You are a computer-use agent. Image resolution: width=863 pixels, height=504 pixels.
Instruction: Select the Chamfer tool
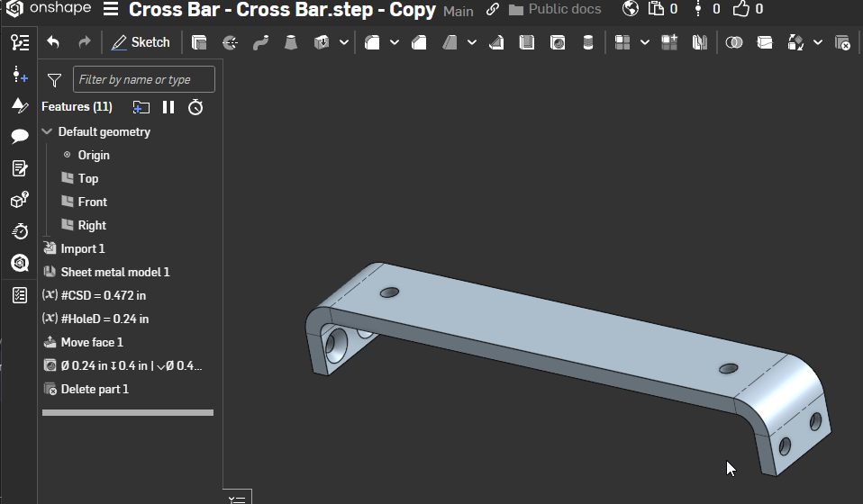419,42
